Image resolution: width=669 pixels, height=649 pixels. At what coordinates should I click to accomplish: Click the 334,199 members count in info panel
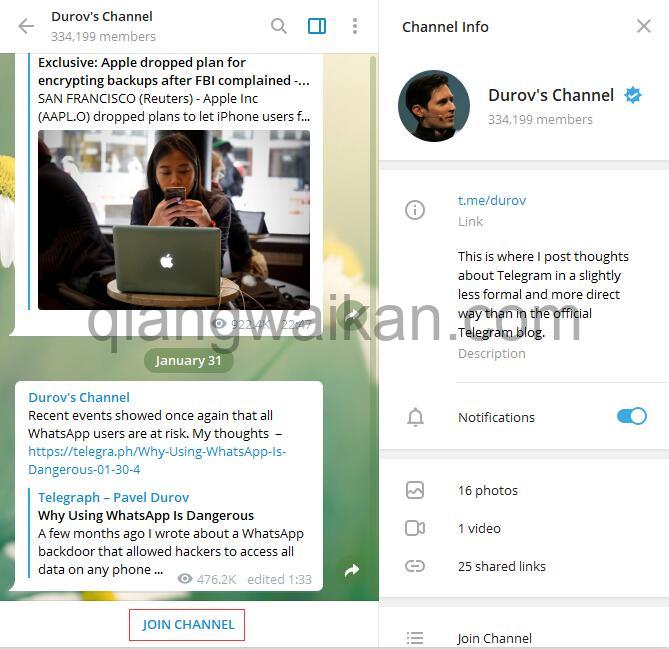[x=540, y=119]
